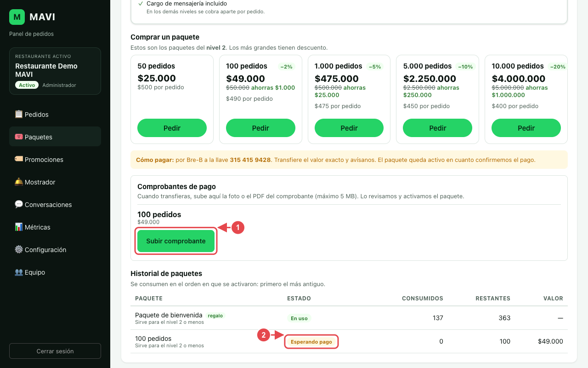Click Pedir on 100 pedidos card
The image size is (588, 368).
point(260,128)
